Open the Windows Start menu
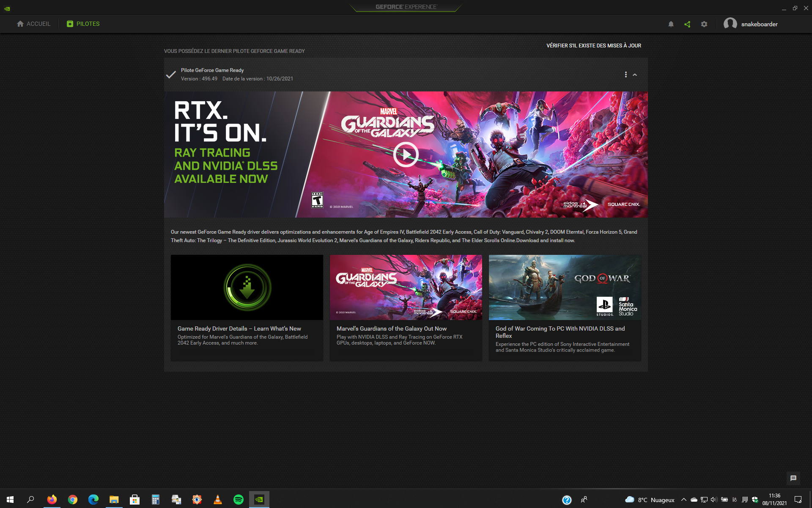The image size is (812, 508). pyautogui.click(x=10, y=500)
